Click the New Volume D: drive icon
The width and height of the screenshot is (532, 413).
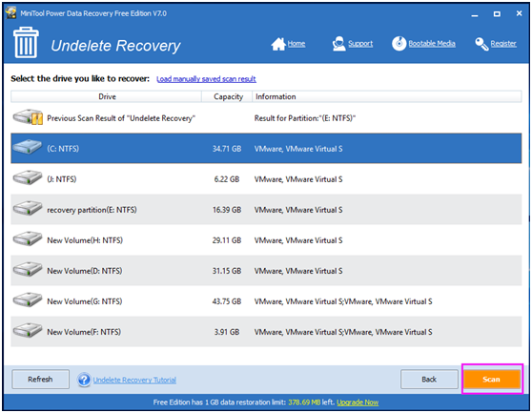[x=27, y=269]
